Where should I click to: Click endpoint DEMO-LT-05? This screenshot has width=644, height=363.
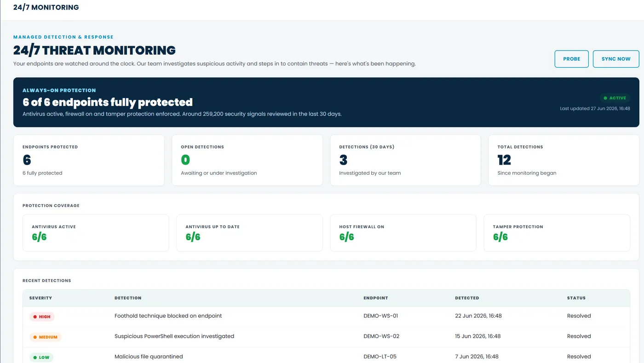tap(380, 357)
